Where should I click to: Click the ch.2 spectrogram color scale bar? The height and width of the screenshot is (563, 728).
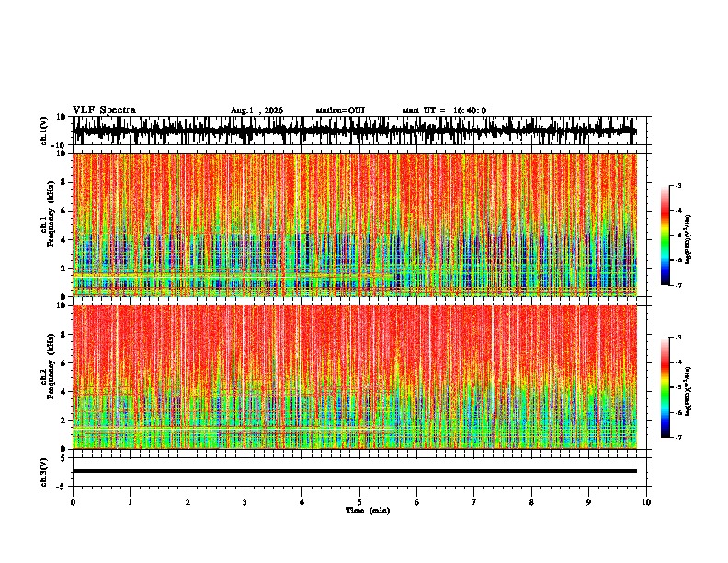click(665, 387)
